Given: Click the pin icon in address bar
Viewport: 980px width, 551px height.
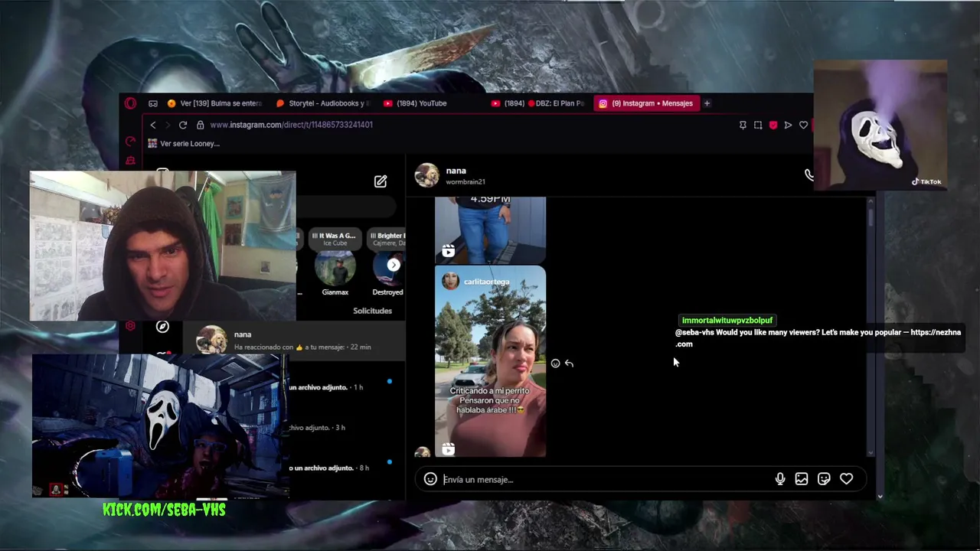Looking at the screenshot, I should coord(743,125).
